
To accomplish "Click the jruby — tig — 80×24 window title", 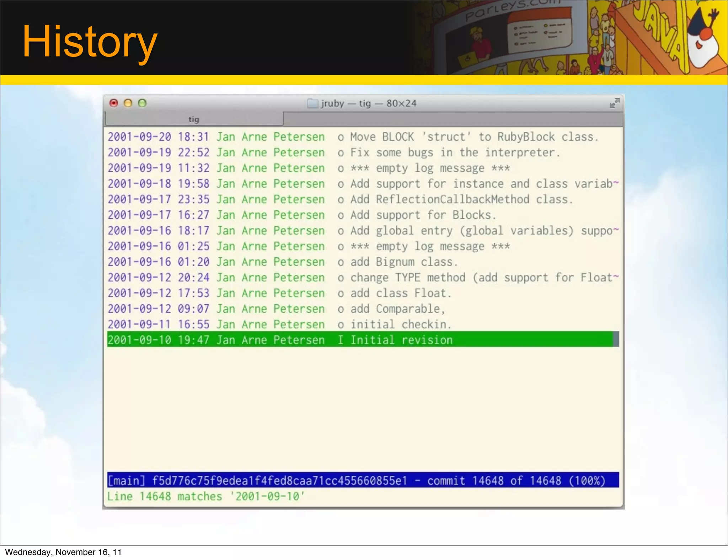I will 369,103.
